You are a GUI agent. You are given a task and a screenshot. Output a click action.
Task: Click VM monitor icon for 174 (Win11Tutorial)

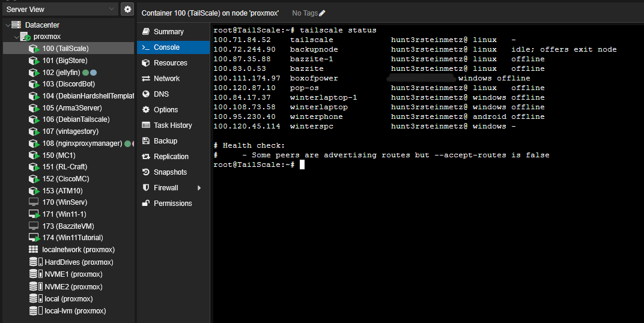click(34, 238)
